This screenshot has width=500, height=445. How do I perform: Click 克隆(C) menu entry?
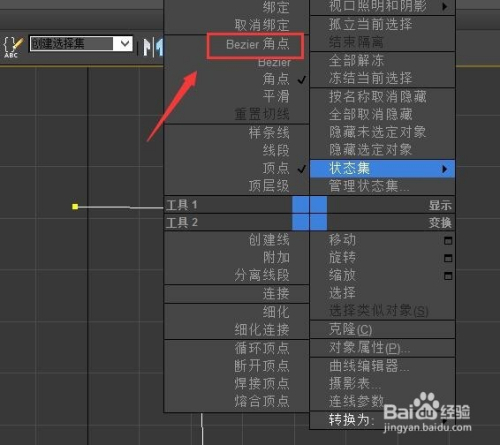[x=350, y=330]
